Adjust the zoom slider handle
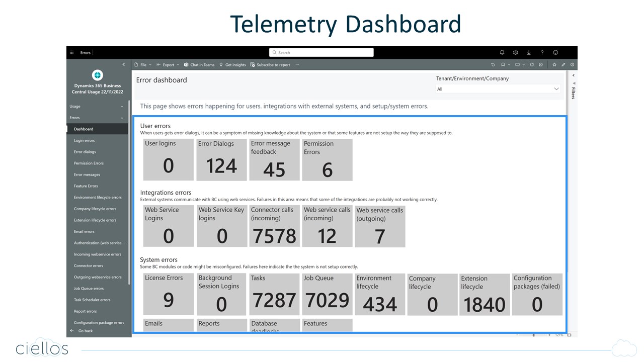644x362 pixels. pos(534,335)
